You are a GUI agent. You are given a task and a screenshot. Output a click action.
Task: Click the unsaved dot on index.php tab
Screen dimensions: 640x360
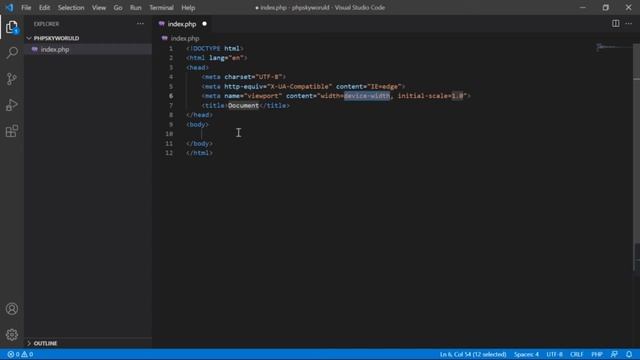pos(204,24)
